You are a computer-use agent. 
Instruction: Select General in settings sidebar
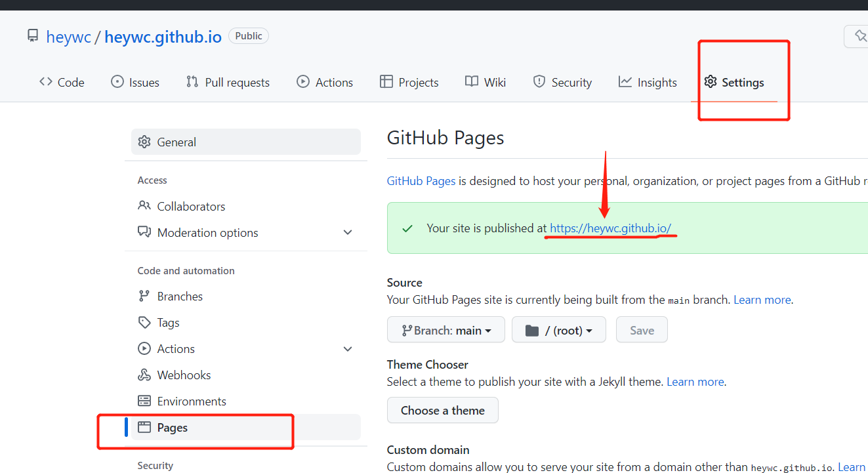click(x=246, y=142)
